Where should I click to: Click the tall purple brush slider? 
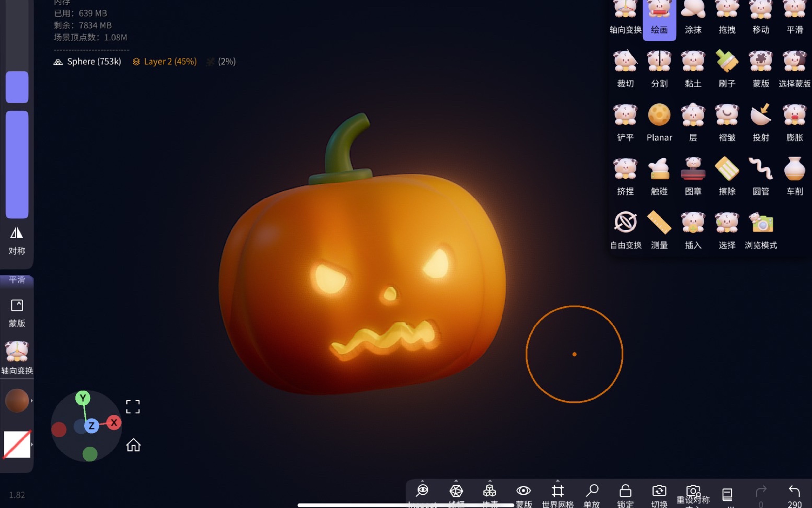[17, 165]
